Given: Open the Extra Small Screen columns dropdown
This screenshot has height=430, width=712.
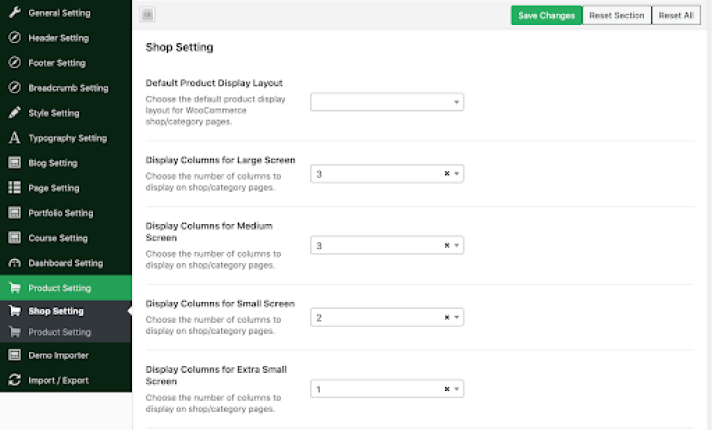Looking at the screenshot, I should click(457, 389).
